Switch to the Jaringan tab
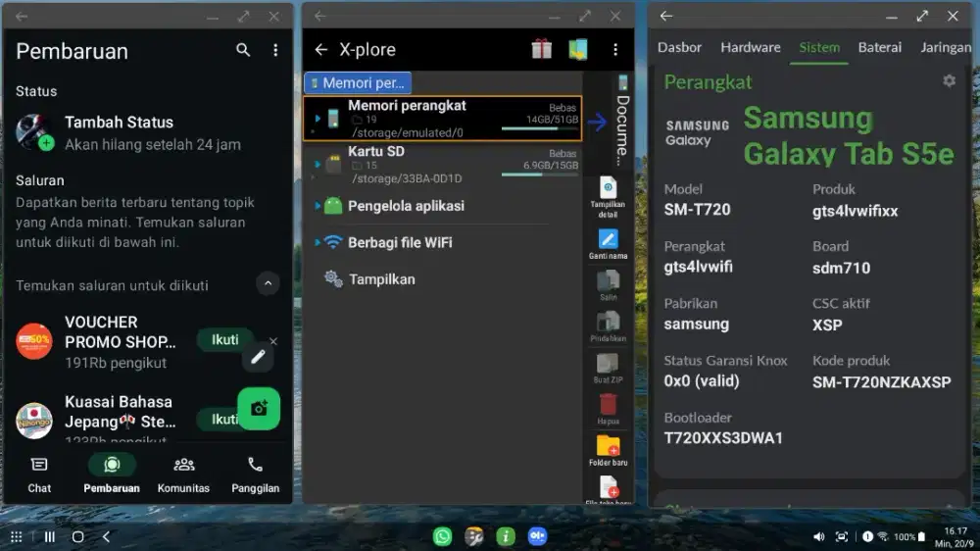Screen dimensions: 980x551 [x=946, y=47]
